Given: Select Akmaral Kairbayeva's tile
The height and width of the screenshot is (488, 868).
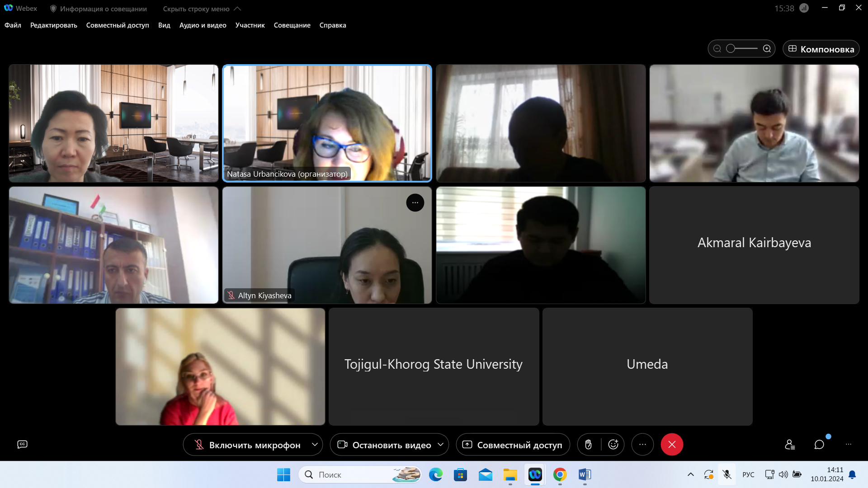Looking at the screenshot, I should pyautogui.click(x=754, y=245).
